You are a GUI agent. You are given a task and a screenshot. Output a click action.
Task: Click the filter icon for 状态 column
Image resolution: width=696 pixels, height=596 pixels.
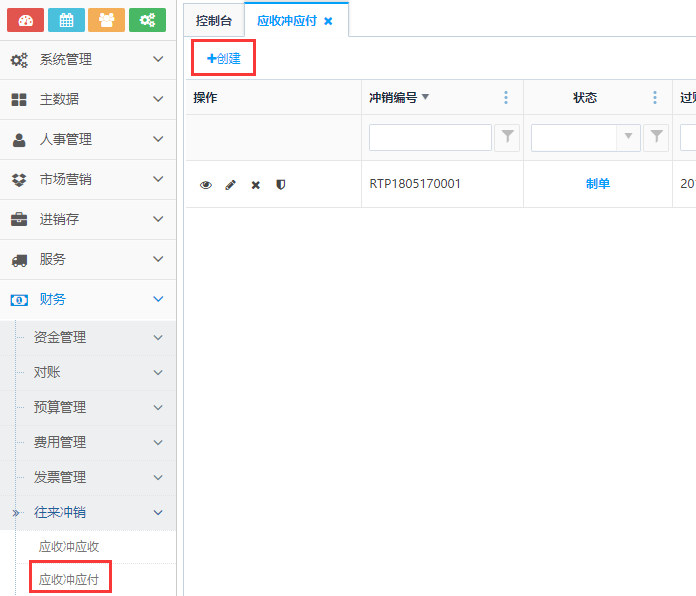656,137
